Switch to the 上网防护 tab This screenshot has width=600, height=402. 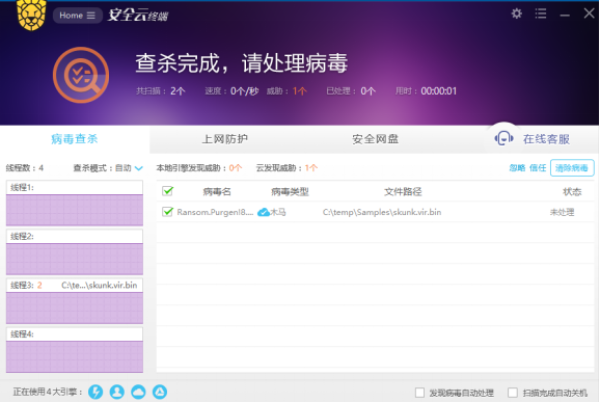point(225,139)
